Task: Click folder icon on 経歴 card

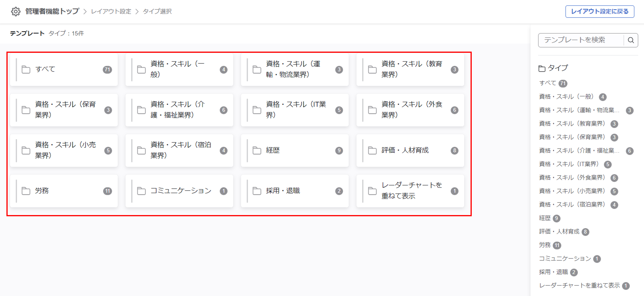Action: (x=257, y=150)
